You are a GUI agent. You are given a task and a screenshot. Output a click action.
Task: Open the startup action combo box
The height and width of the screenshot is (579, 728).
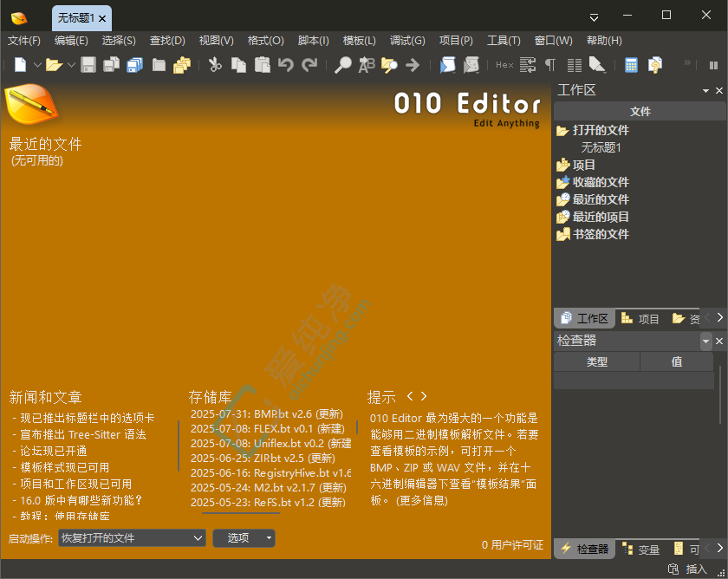click(x=132, y=538)
